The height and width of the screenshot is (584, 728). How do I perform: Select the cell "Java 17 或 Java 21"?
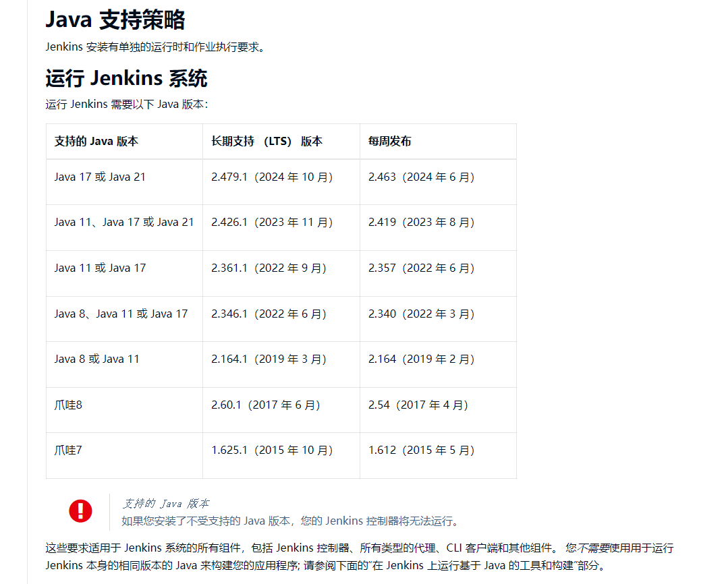pos(124,182)
